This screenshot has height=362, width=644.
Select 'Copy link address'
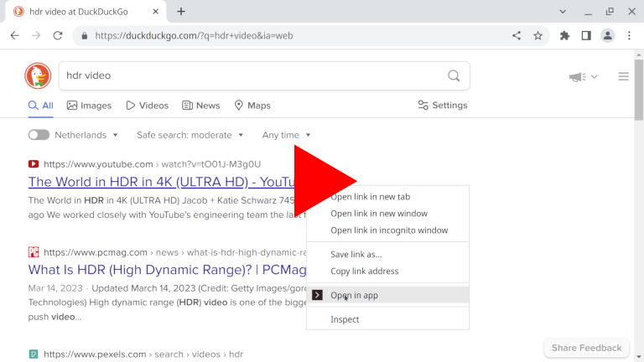tap(387, 271)
